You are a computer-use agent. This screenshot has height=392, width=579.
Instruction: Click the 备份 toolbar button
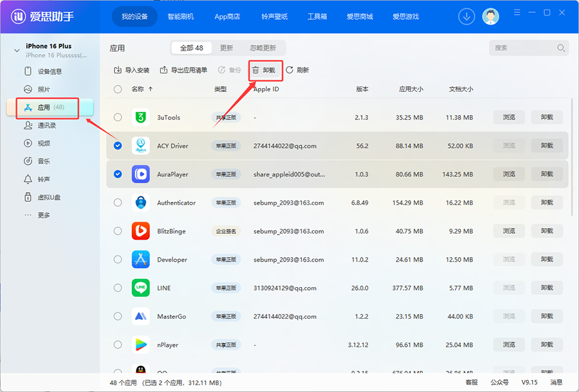(229, 70)
